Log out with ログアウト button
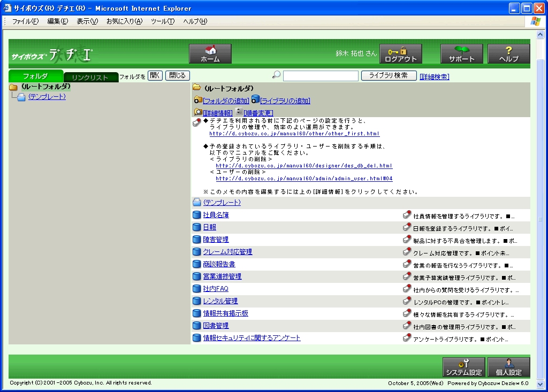This screenshot has width=548, height=392. coord(401,54)
